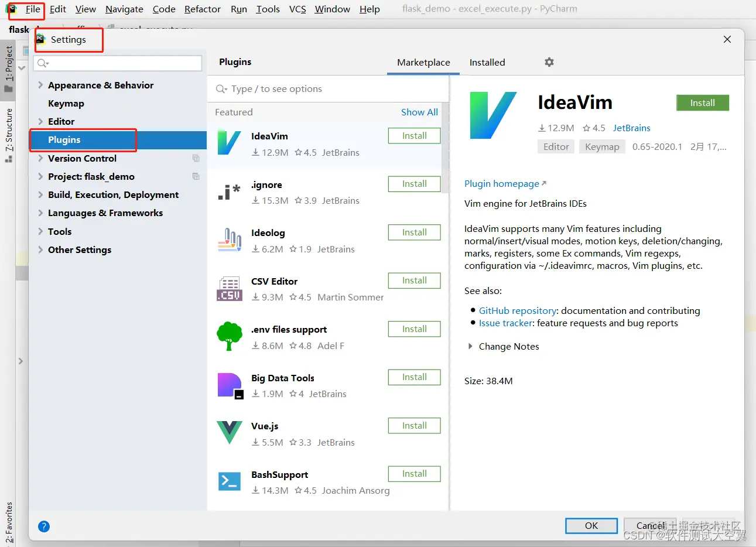This screenshot has height=547, width=756.
Task: Open the Z: Structure tool window
Action: [x=8, y=135]
